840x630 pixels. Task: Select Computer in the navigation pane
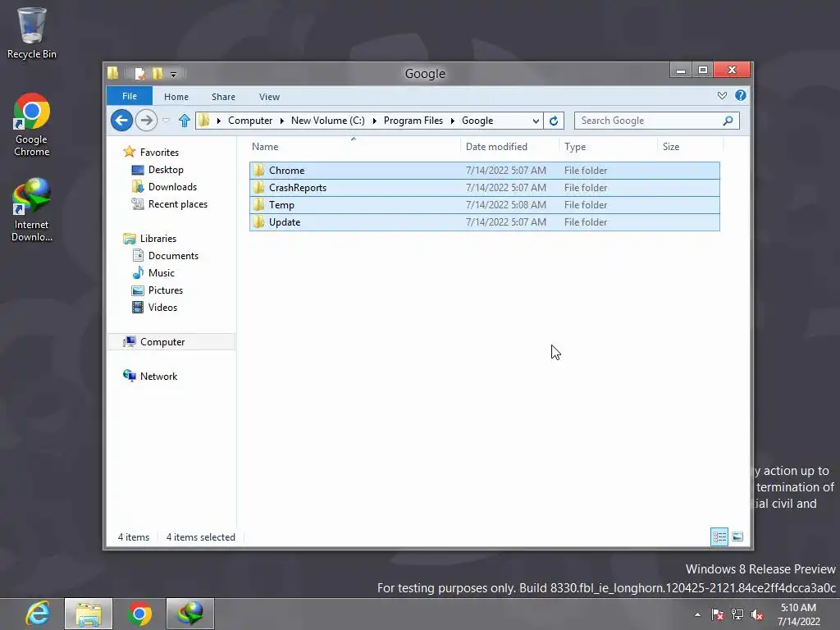[171, 342]
